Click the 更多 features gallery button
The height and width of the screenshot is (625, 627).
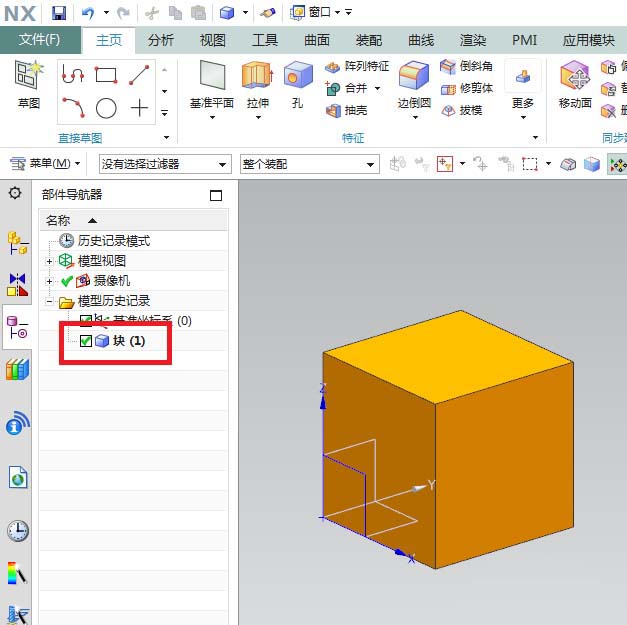tap(522, 84)
